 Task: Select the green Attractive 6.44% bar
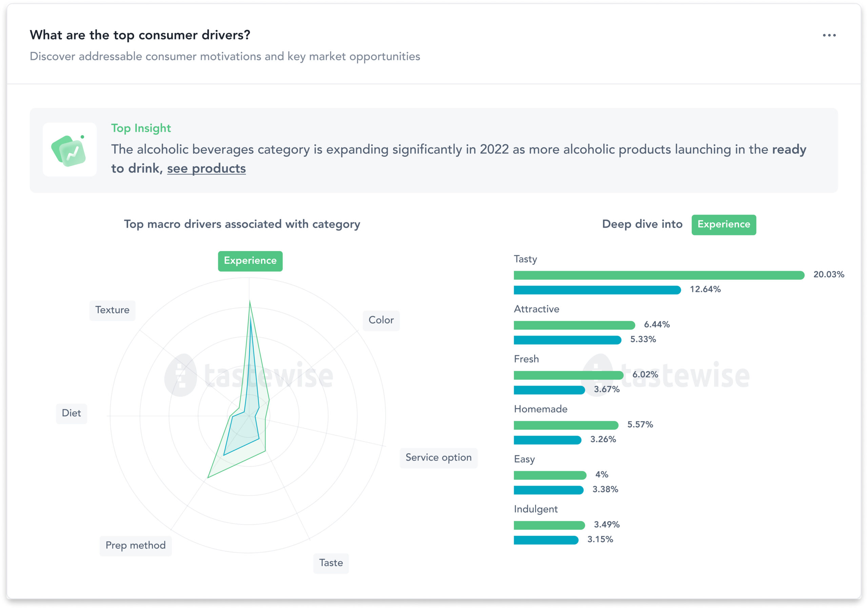[574, 325]
